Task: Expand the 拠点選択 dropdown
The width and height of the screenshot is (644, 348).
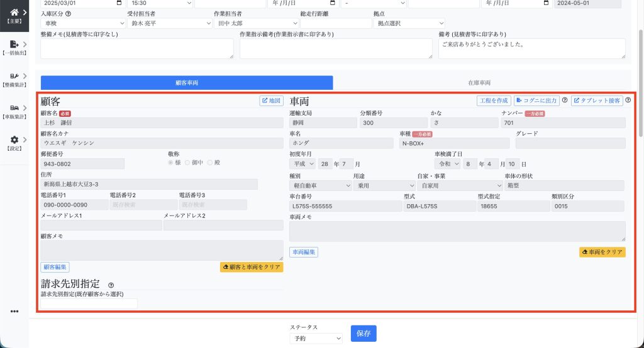Action: pos(408,23)
